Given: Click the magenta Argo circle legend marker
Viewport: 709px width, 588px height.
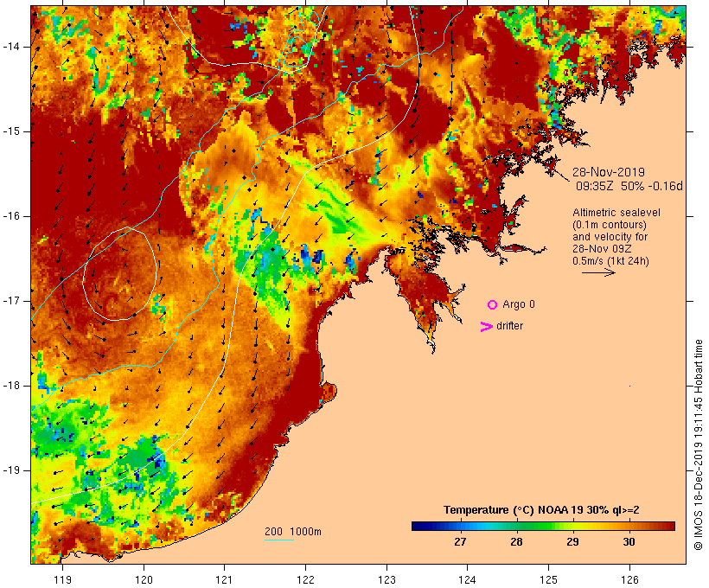Looking at the screenshot, I should click(x=492, y=305).
